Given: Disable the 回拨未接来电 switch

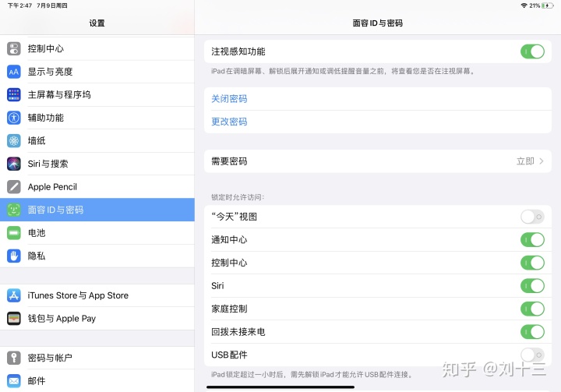Looking at the screenshot, I should click(532, 332).
